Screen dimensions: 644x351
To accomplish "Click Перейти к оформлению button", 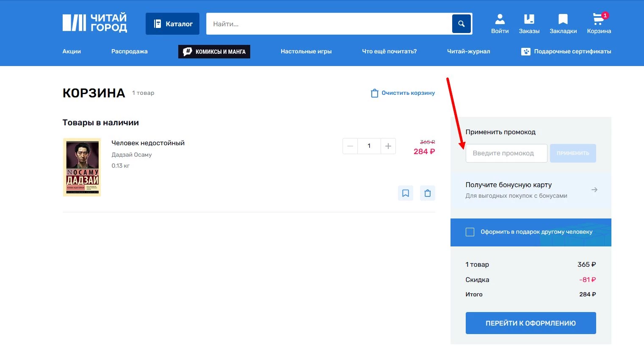I will 531,323.
